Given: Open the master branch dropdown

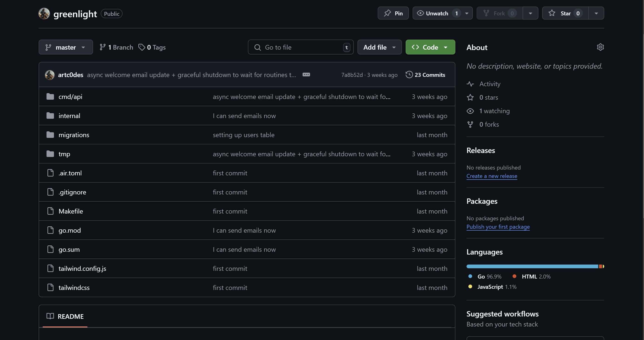Looking at the screenshot, I should tap(66, 47).
